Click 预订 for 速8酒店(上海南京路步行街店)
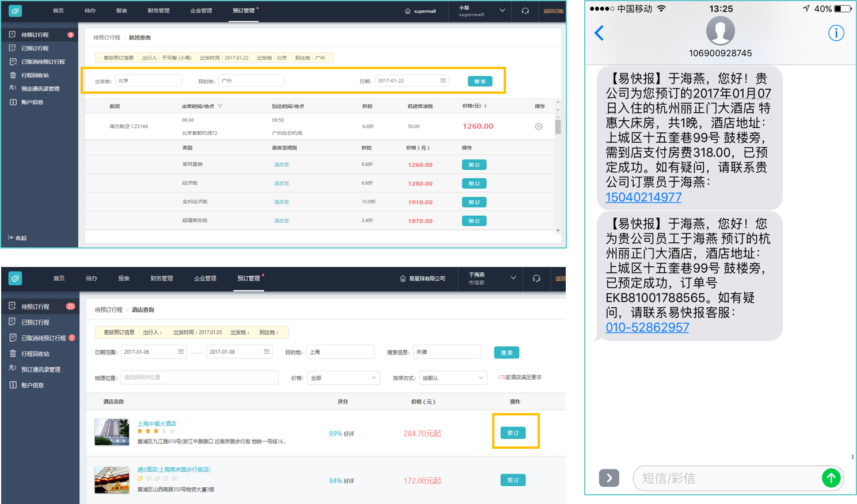 [513, 480]
